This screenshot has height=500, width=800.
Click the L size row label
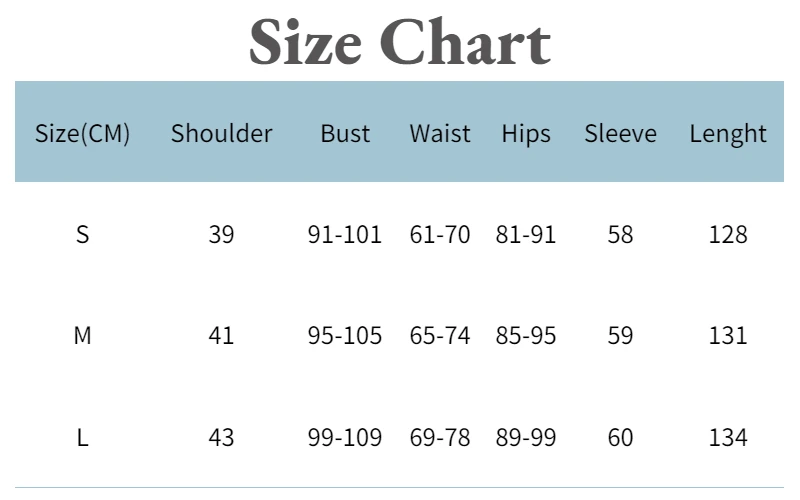(82, 437)
